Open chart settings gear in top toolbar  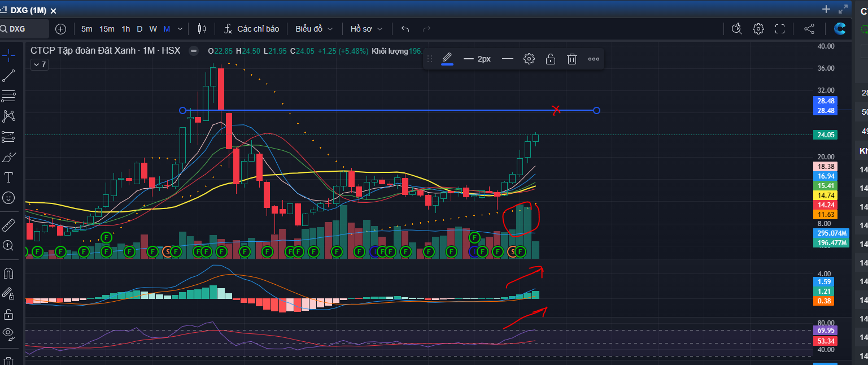(758, 29)
